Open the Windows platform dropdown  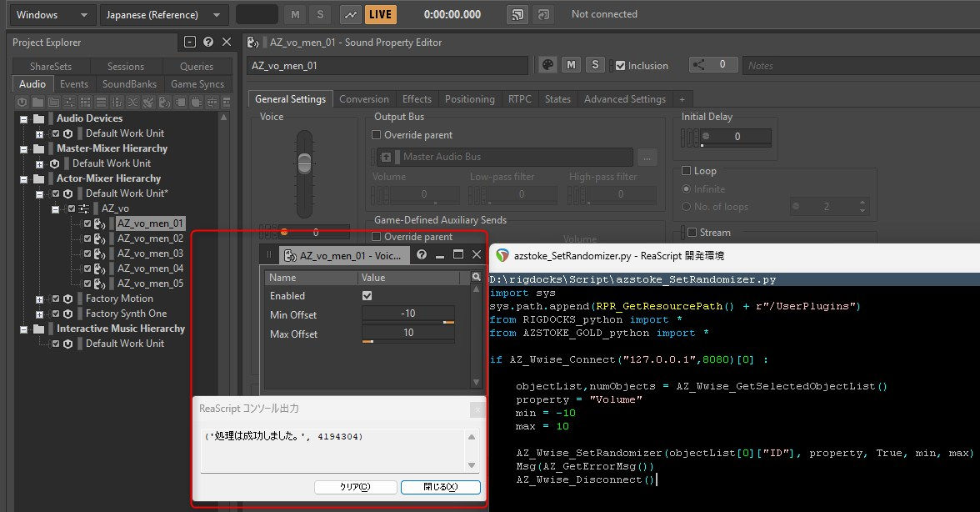[x=52, y=14]
